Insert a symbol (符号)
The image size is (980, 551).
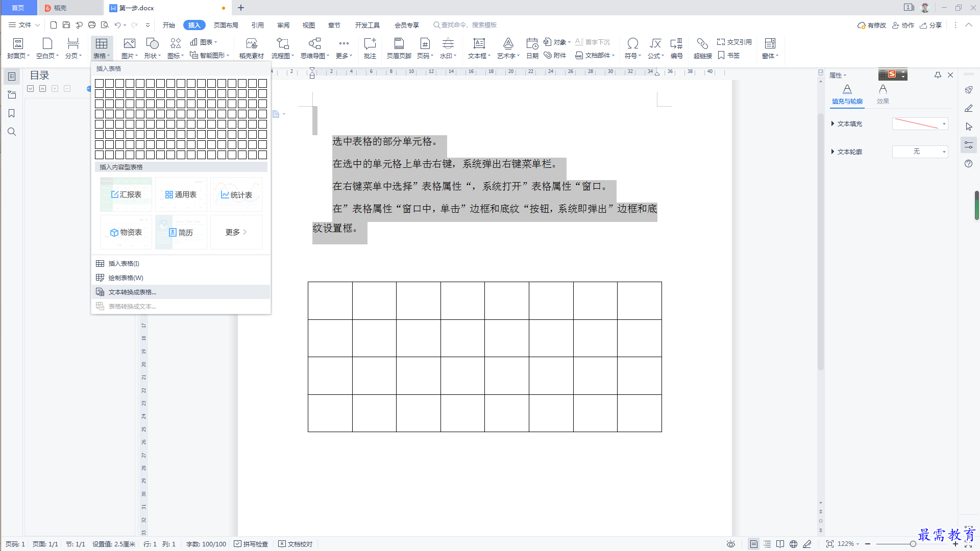coord(633,48)
